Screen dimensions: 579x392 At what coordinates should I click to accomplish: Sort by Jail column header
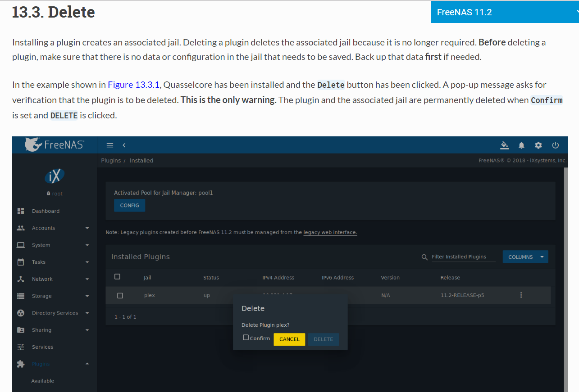coord(148,278)
